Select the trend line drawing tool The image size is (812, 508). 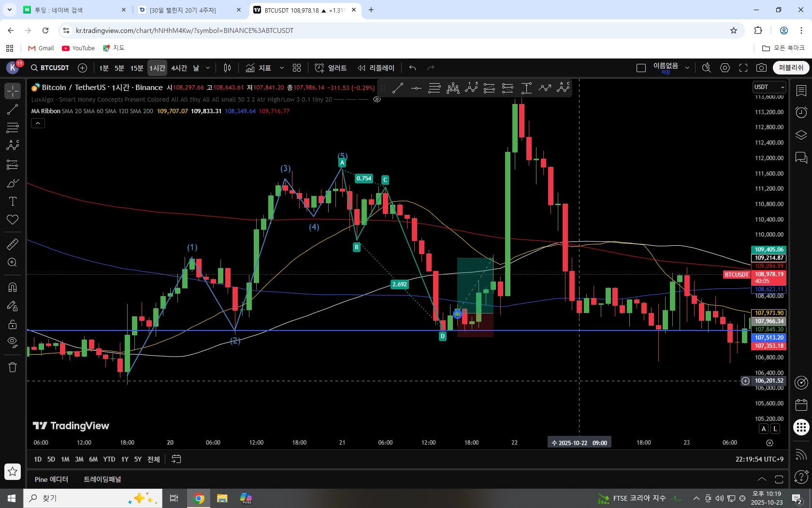click(13, 109)
